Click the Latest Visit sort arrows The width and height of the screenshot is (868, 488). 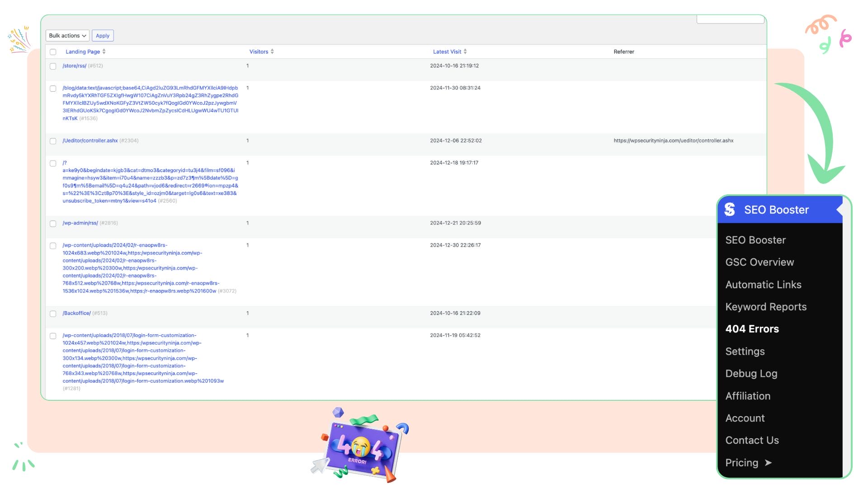pos(465,52)
